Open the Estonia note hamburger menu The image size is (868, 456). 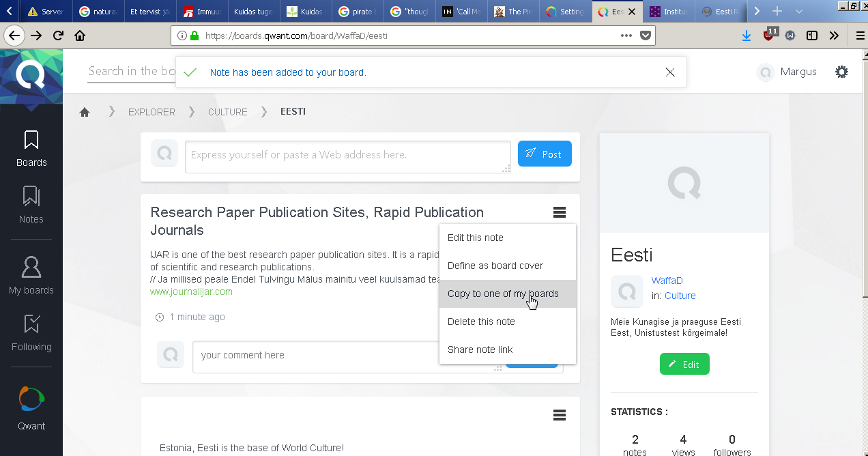click(560, 415)
